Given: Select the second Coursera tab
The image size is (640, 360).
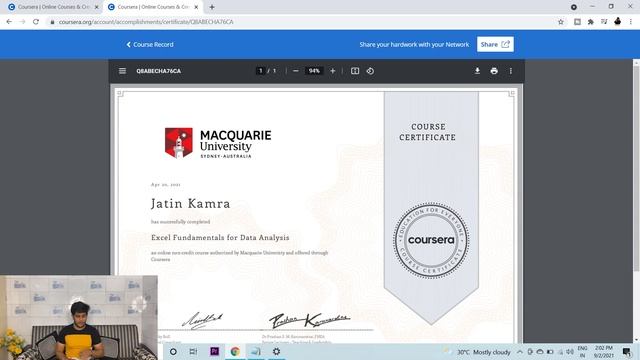Looking at the screenshot, I should point(152,7).
